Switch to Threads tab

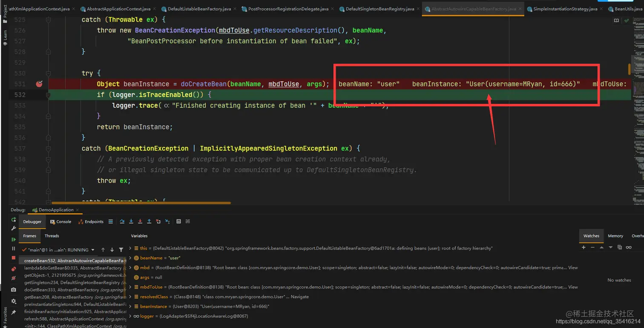52,236
